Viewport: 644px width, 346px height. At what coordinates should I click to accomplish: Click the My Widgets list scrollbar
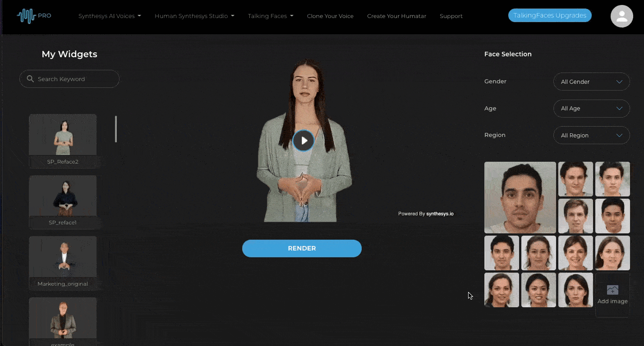point(116,129)
